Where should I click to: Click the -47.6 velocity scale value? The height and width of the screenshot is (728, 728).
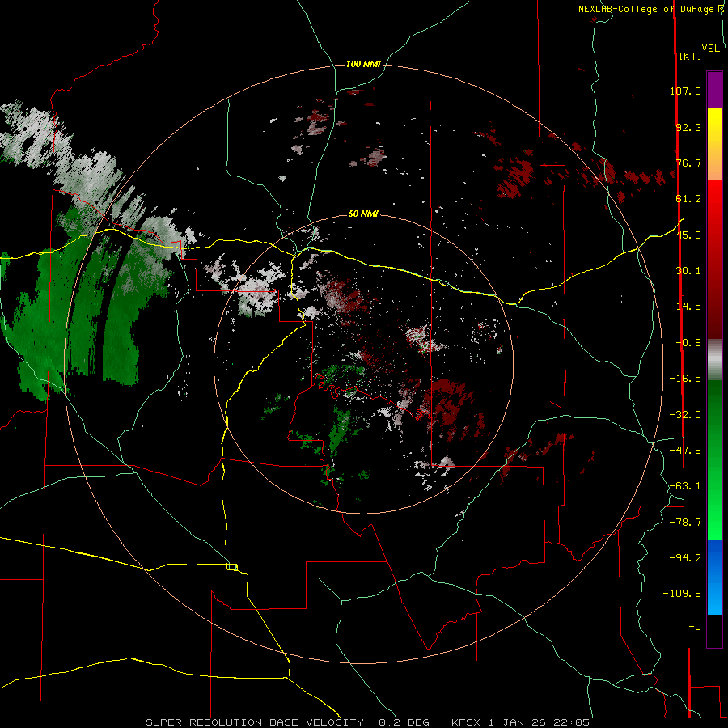click(x=685, y=451)
